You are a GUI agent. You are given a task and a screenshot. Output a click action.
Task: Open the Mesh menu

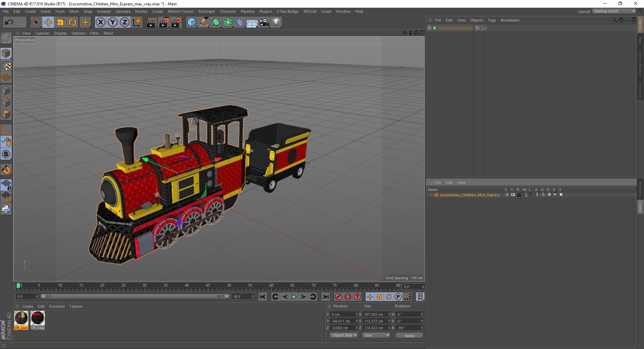click(74, 11)
